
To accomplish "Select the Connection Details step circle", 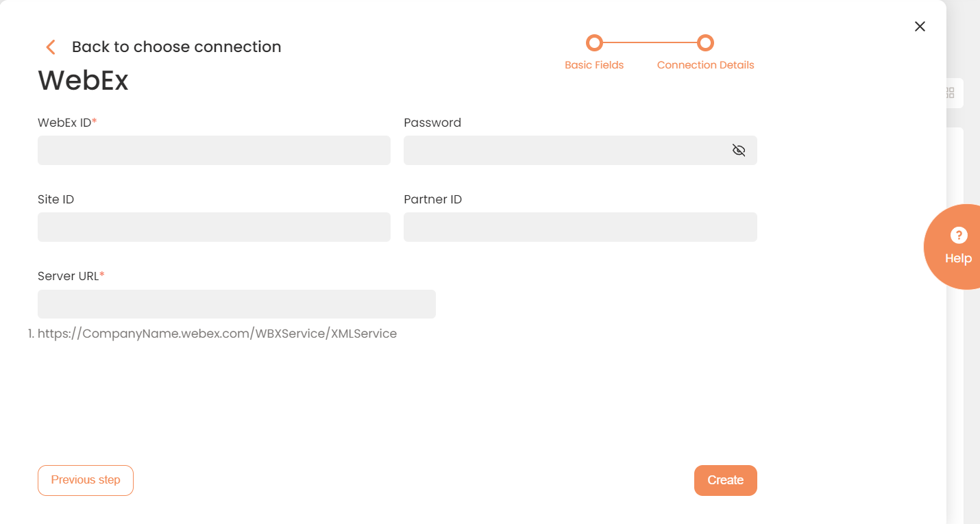I will pyautogui.click(x=705, y=43).
